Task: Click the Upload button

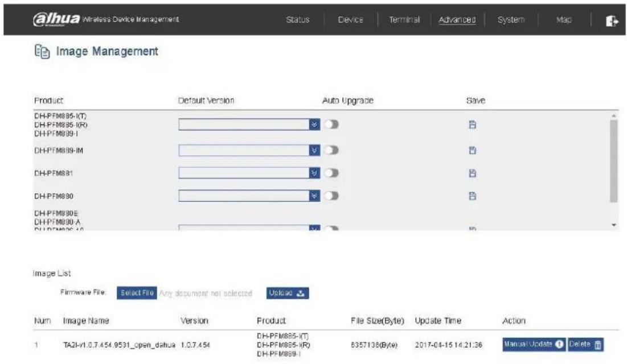Action: [288, 293]
